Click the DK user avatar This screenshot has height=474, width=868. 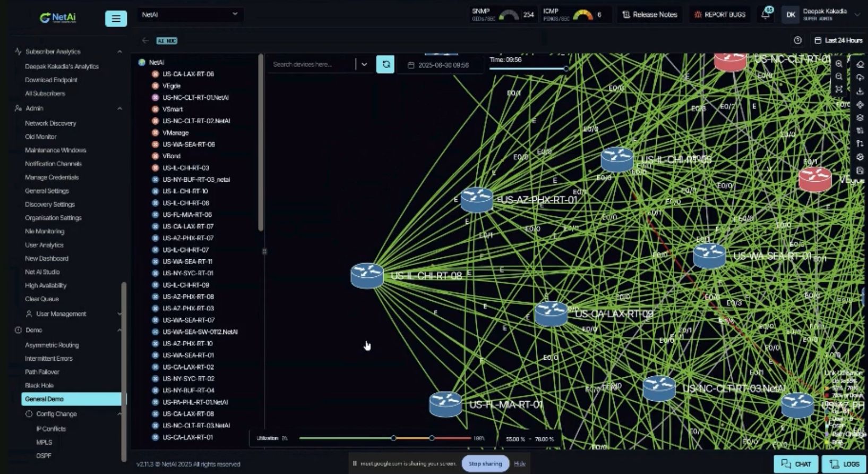click(790, 15)
